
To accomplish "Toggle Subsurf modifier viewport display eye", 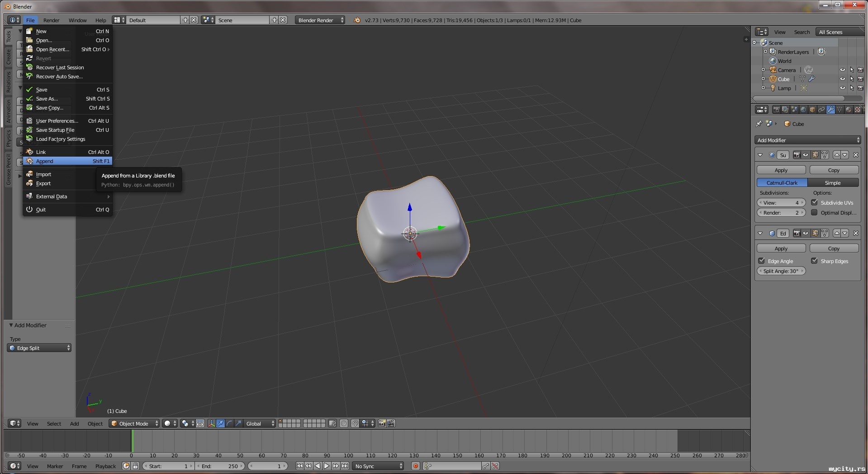I will click(x=806, y=155).
